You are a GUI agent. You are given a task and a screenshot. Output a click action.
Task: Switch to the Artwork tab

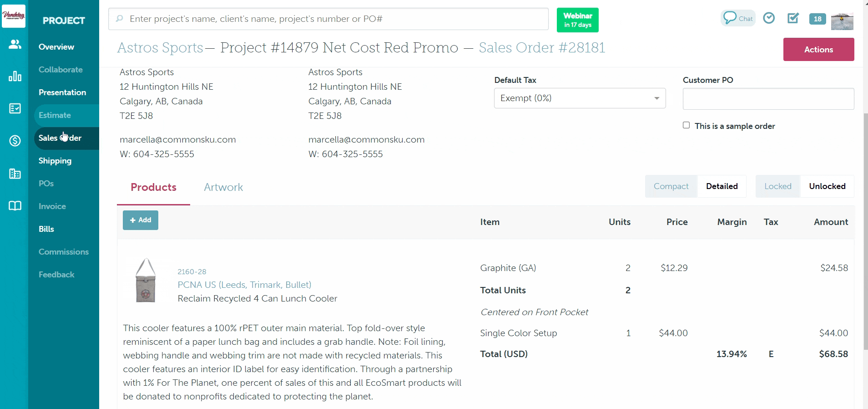[x=223, y=187]
